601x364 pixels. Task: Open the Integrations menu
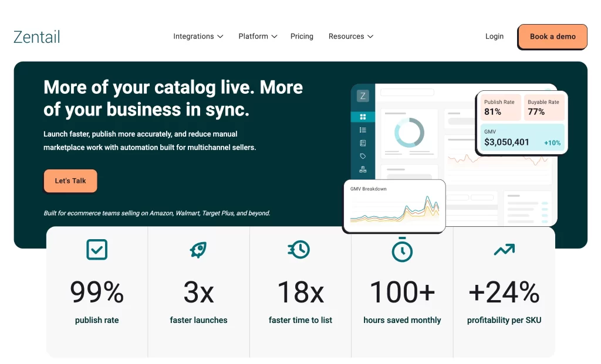[x=198, y=36]
